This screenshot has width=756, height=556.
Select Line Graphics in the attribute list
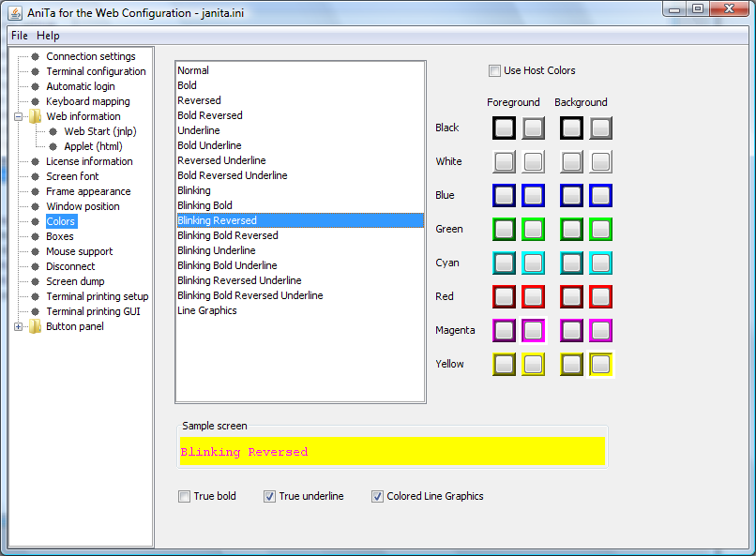(x=300, y=310)
